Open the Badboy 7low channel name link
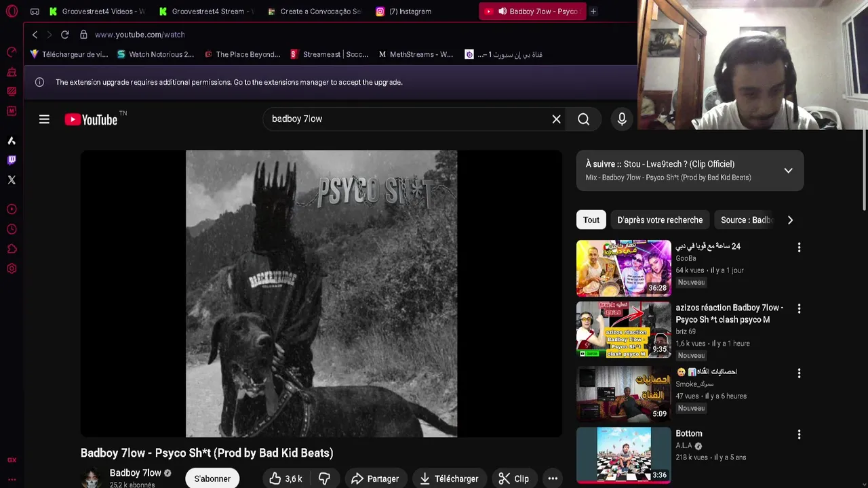The height and width of the screenshot is (488, 868). pyautogui.click(x=135, y=472)
